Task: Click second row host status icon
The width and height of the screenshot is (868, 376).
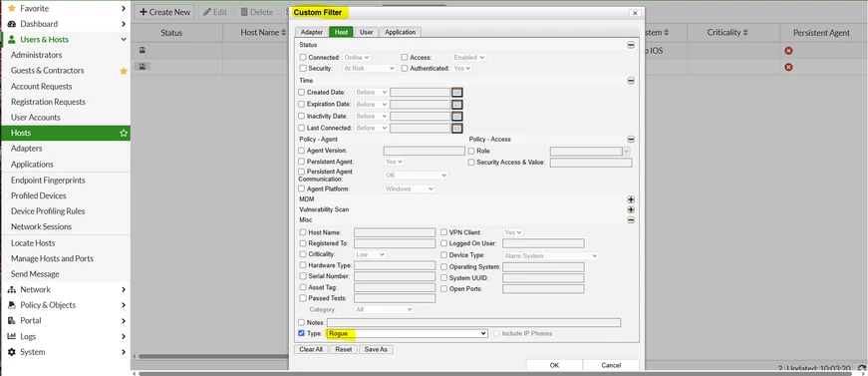Action: (x=143, y=67)
